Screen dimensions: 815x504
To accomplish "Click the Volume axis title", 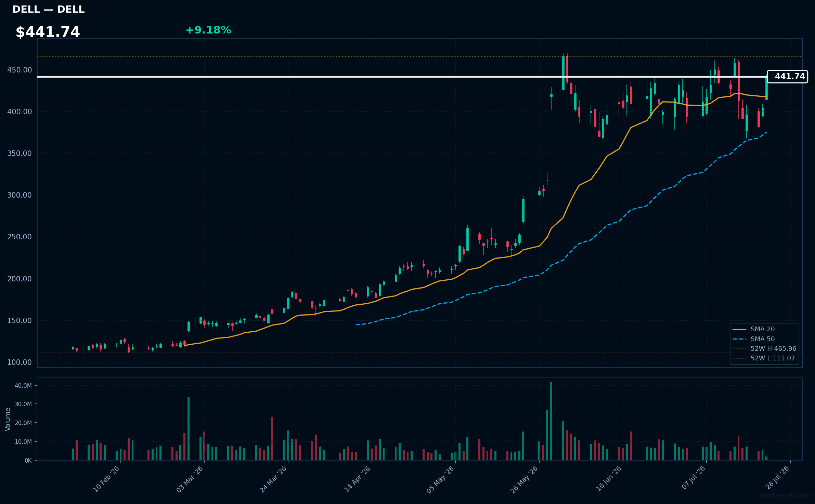I will [x=8, y=419].
